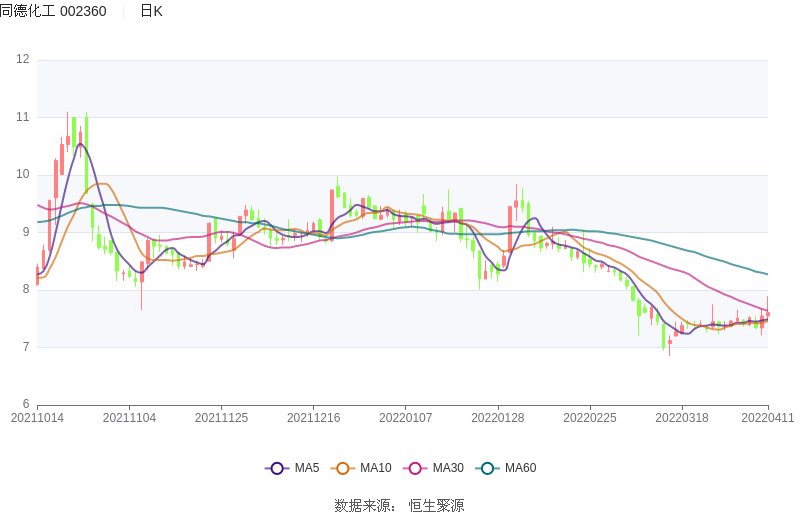Image resolution: width=800 pixels, height=517 pixels.
Task: Click the 同德化工 002360 stock title
Action: (x=53, y=11)
